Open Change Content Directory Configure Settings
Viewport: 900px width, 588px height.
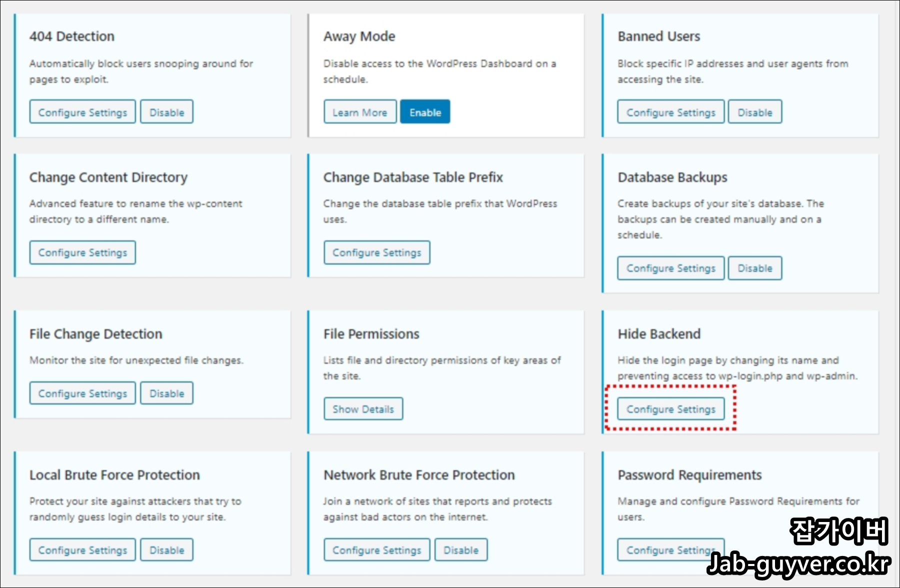[82, 252]
